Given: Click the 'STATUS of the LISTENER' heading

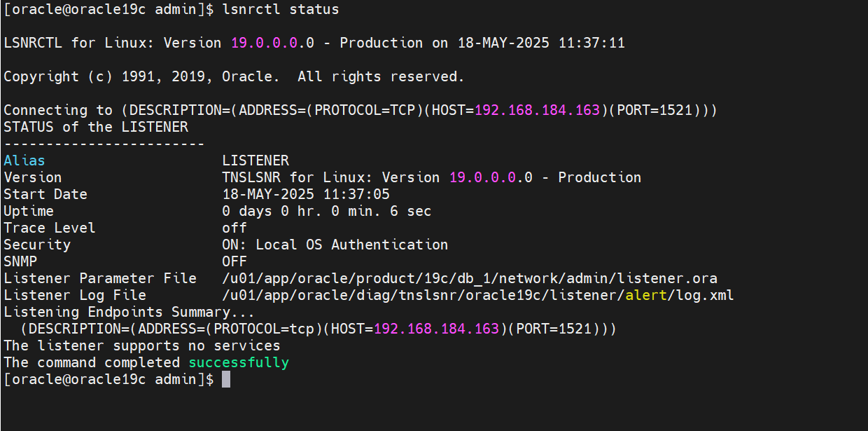Looking at the screenshot, I should coord(96,128).
